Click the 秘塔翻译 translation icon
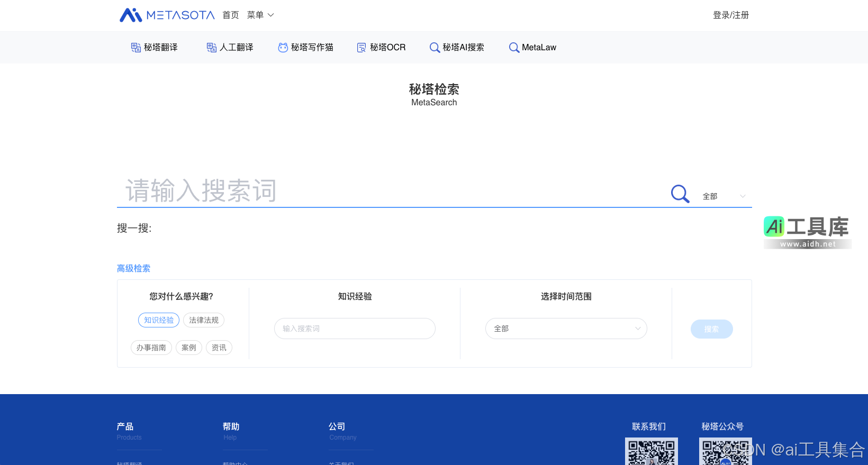The image size is (868, 465). [136, 48]
